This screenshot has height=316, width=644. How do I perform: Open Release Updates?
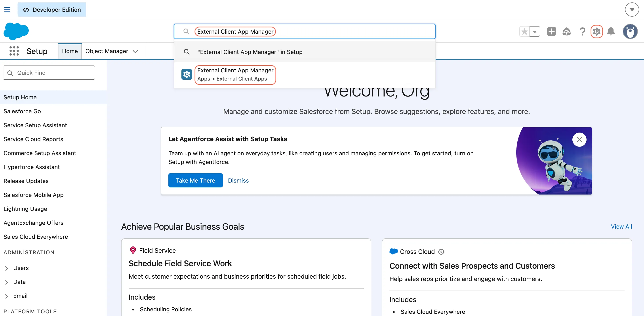26,181
